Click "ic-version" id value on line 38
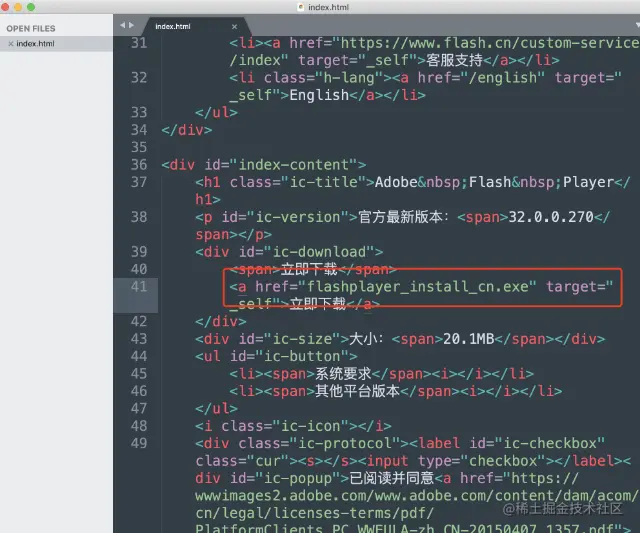The image size is (640, 533). click(302, 217)
